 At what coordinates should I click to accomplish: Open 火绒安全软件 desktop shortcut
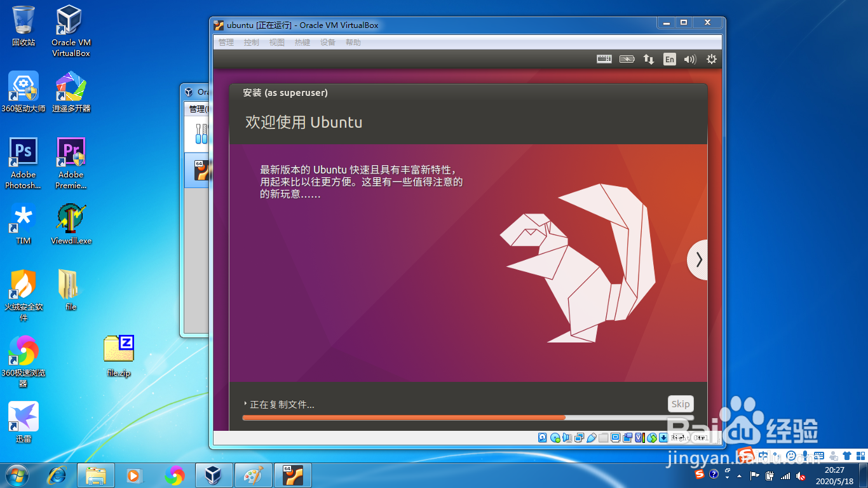pyautogui.click(x=24, y=295)
